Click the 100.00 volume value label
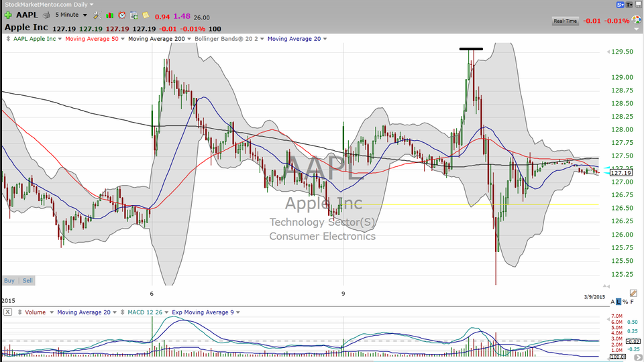The image size is (644, 362). (x=618, y=357)
